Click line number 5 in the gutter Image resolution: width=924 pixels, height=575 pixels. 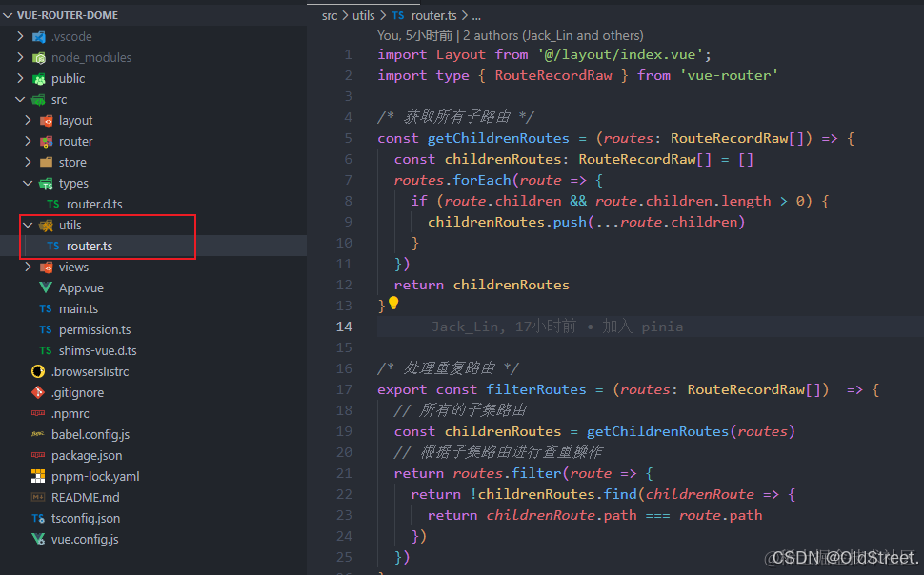click(x=349, y=138)
